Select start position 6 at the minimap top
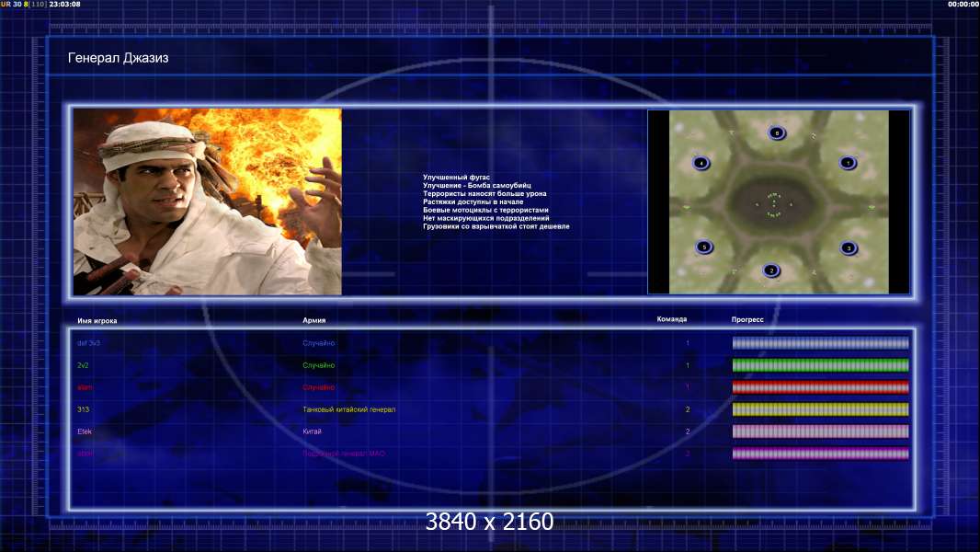Image resolution: width=980 pixels, height=552 pixels. pyautogui.click(x=777, y=132)
